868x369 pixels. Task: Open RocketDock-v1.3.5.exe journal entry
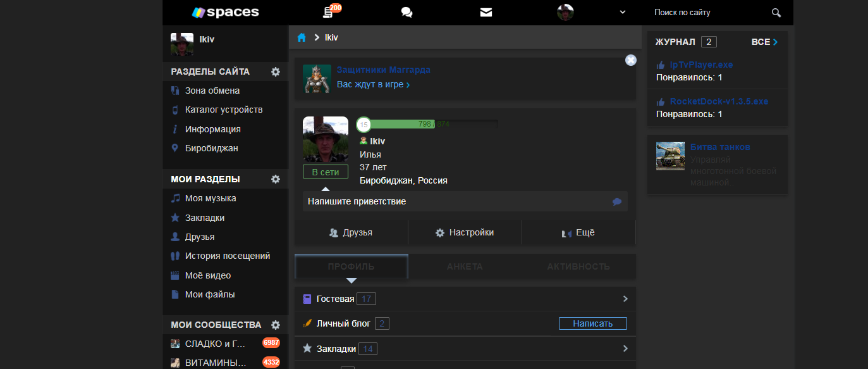pos(719,101)
